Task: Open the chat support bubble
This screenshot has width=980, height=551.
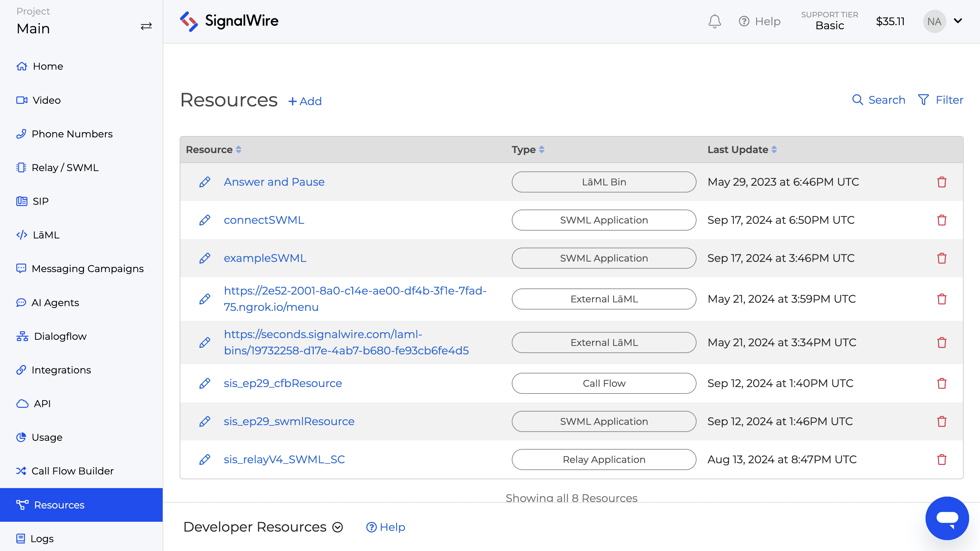Action: click(x=947, y=518)
